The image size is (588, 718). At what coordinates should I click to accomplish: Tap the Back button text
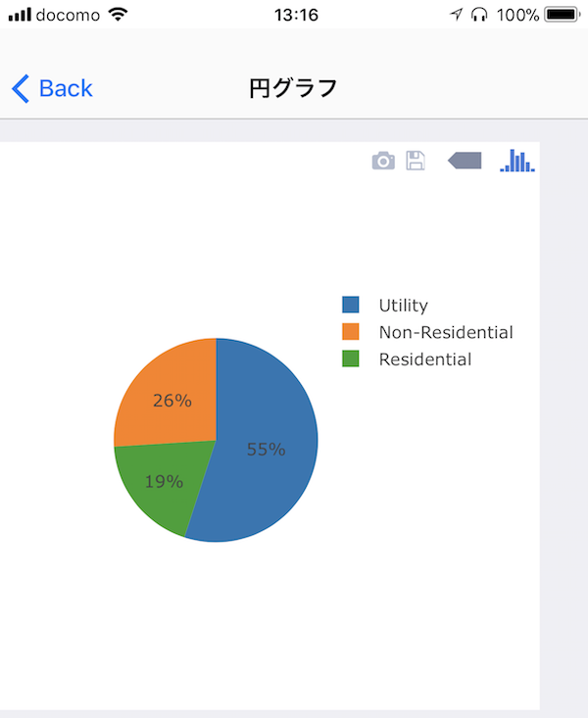[66, 88]
